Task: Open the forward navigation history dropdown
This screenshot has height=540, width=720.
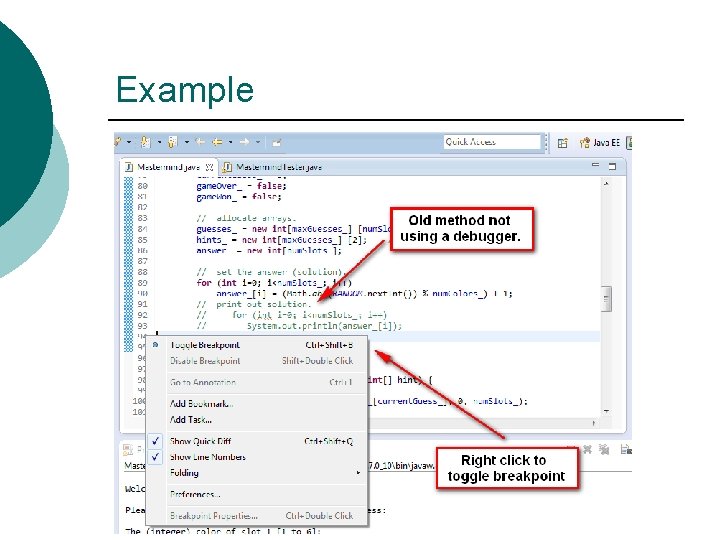Action: [x=258, y=142]
